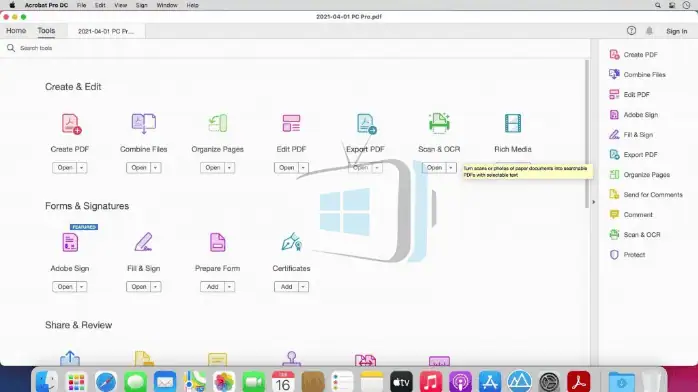Select the Prepare Form tool icon

217,242
